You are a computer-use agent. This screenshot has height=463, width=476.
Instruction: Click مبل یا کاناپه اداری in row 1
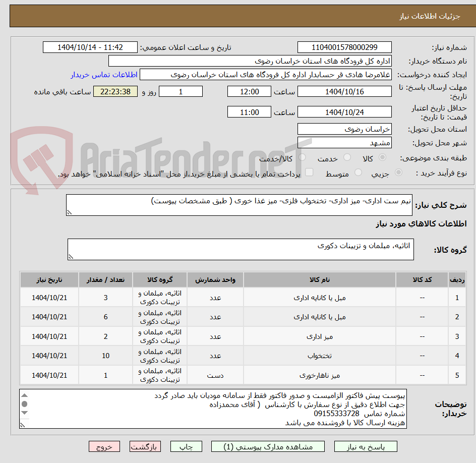[320, 298]
